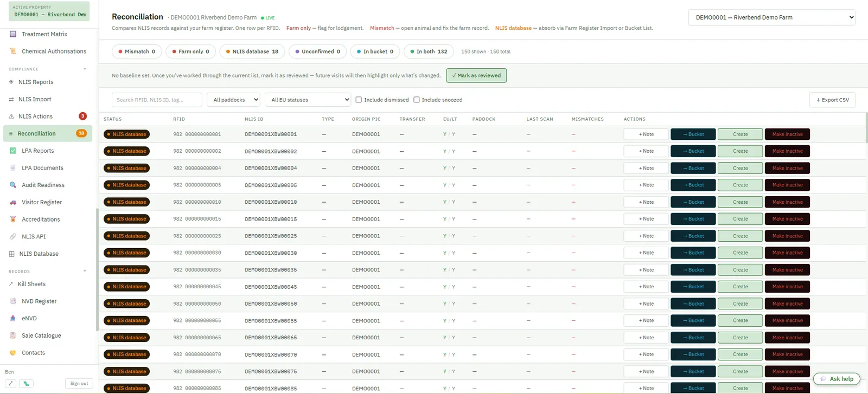The width and height of the screenshot is (868, 394).
Task: Add Note for RFID ending 000000000045
Action: [646, 287]
